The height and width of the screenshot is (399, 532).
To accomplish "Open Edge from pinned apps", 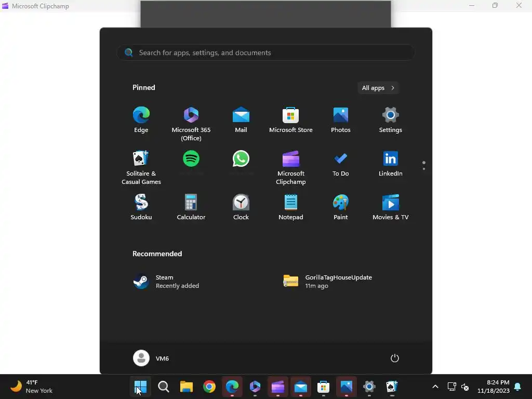I will [x=141, y=120].
